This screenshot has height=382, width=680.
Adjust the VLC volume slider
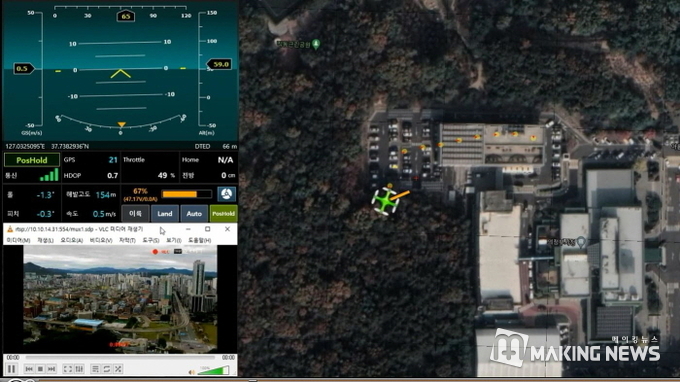point(213,371)
